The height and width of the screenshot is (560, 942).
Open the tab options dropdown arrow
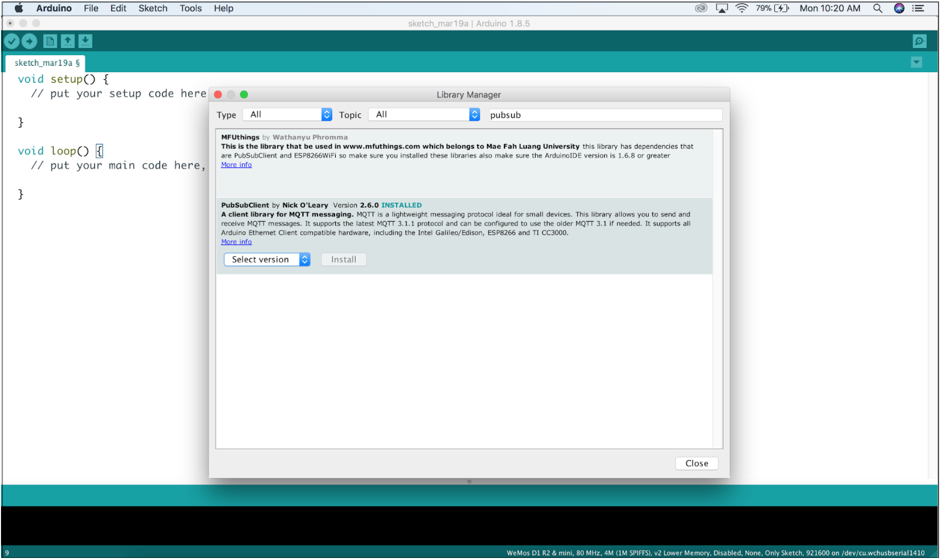[x=916, y=63]
